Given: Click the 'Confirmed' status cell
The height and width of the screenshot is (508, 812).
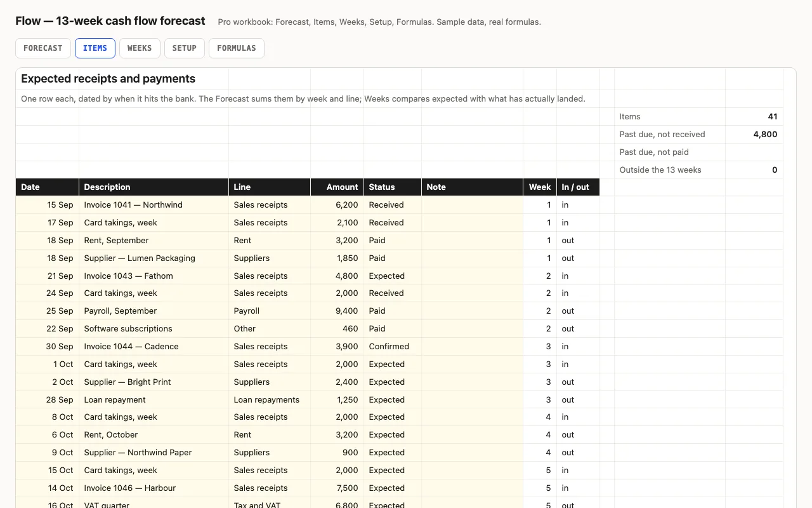Looking at the screenshot, I should coord(393,347).
